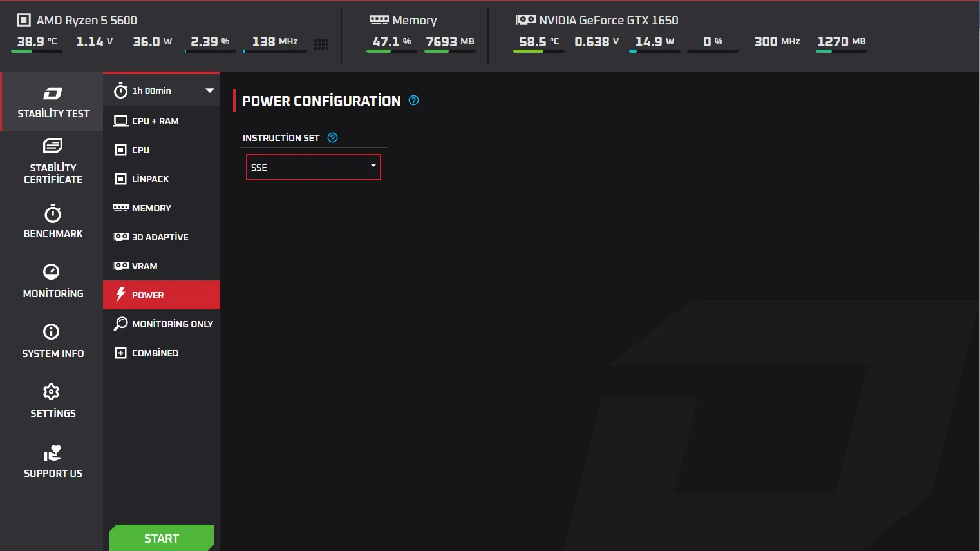Open the SSE instruction set dropdown
This screenshot has height=551, width=980.
point(314,167)
